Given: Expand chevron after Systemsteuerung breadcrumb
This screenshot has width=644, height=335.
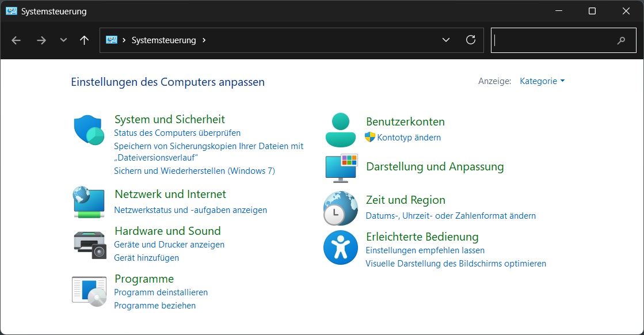Looking at the screenshot, I should pos(204,40).
